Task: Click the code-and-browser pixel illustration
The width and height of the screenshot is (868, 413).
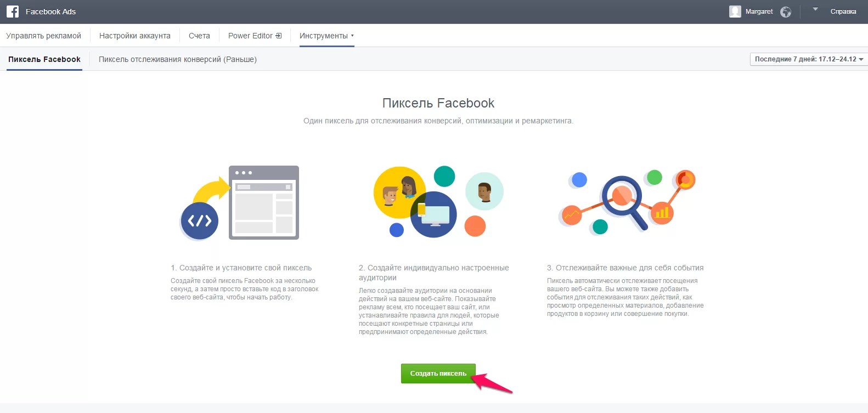Action: pyautogui.click(x=240, y=203)
